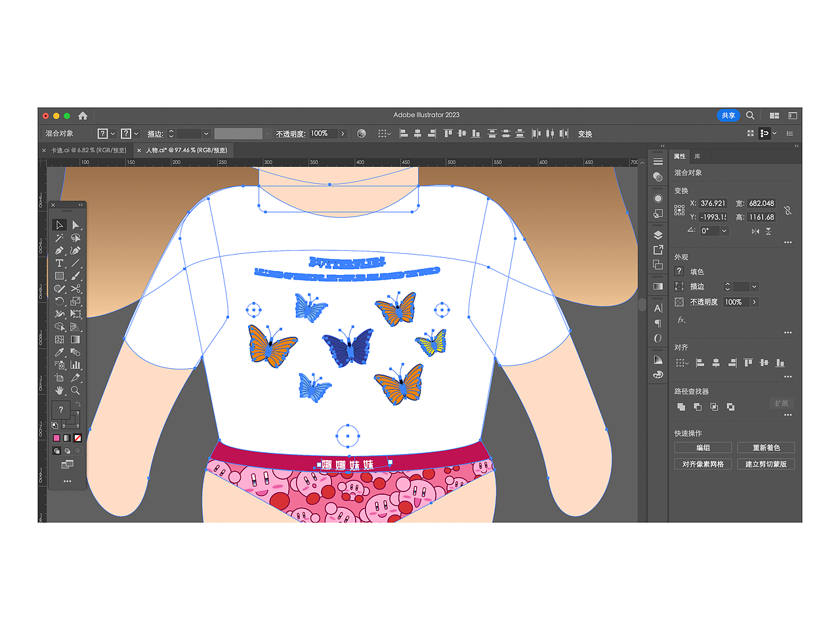The image size is (840, 630).
Task: Open the 属性 panel tab
Action: tap(680, 156)
